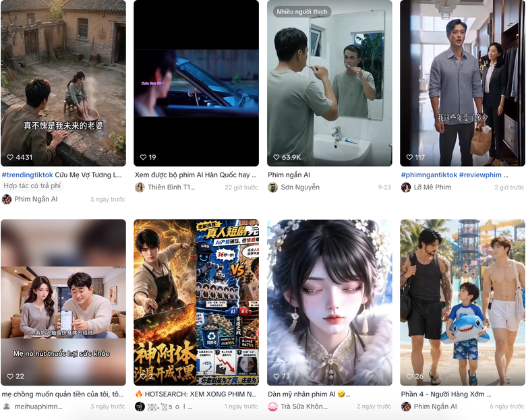Screen dimensions: 526x420
Task: Open the Phim Ngắn AI avatar posted 5 ngày trước
Action: pyautogui.click(x=7, y=200)
